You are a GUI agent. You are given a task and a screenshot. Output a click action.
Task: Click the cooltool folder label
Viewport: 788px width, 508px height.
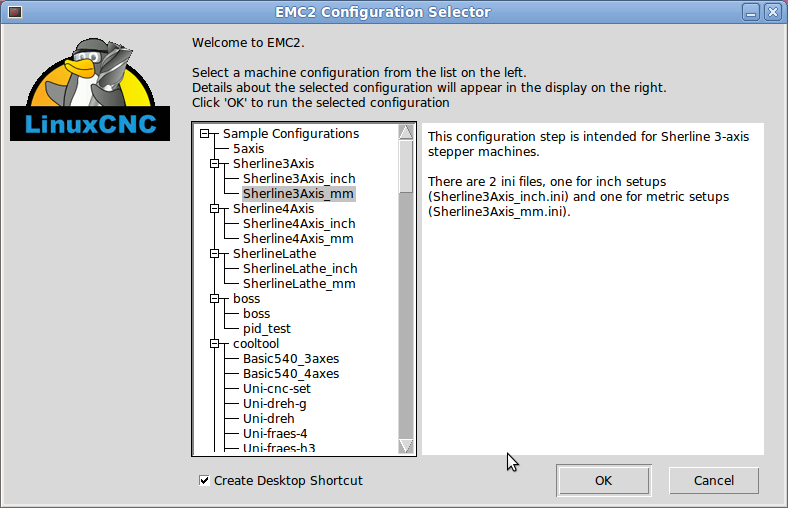(x=256, y=344)
